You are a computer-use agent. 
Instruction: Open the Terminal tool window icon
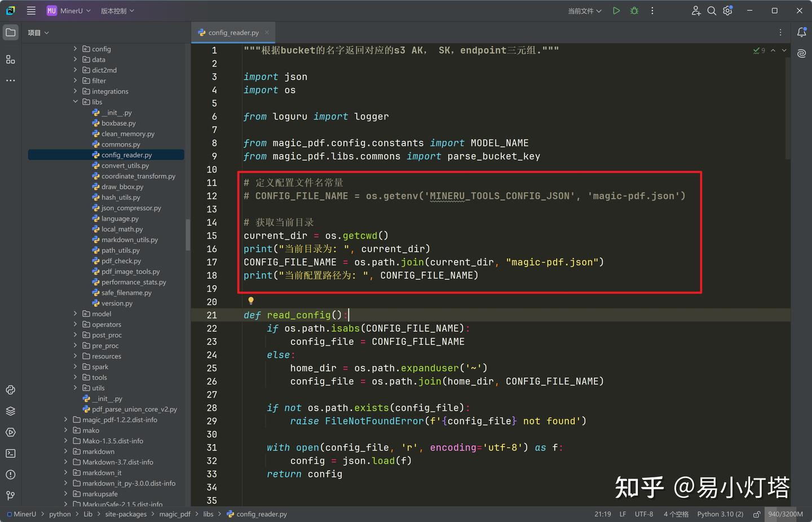[x=11, y=453]
